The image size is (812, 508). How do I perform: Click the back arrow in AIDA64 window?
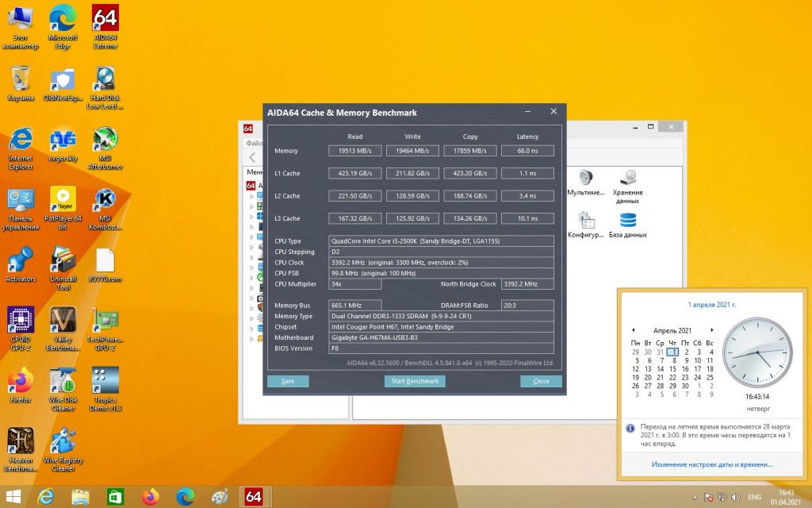point(252,157)
